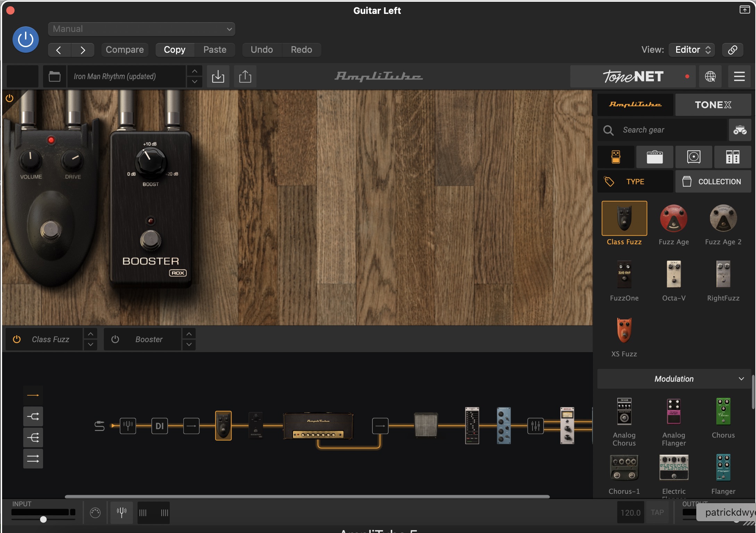The width and height of the screenshot is (756, 533).
Task: Click the save preset download icon
Action: tap(218, 76)
